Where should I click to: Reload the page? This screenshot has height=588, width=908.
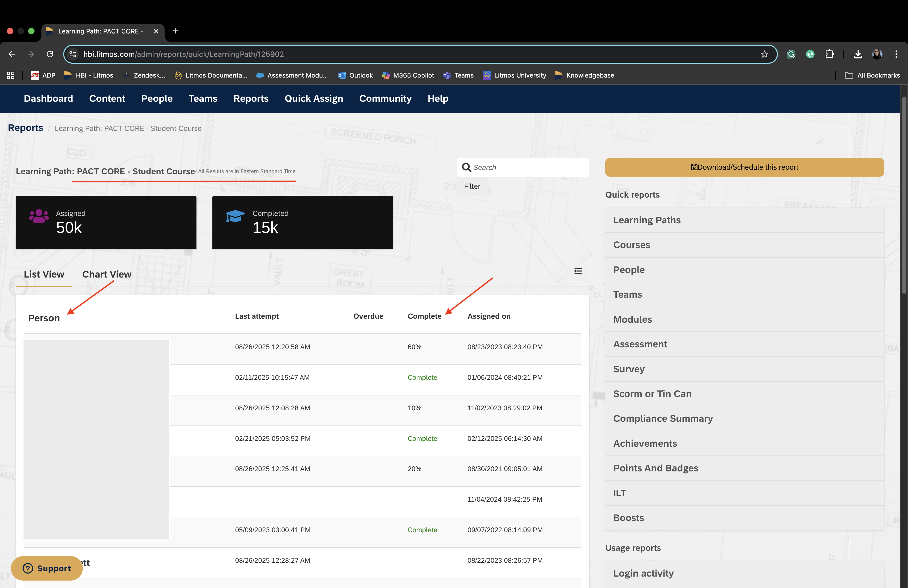(50, 54)
